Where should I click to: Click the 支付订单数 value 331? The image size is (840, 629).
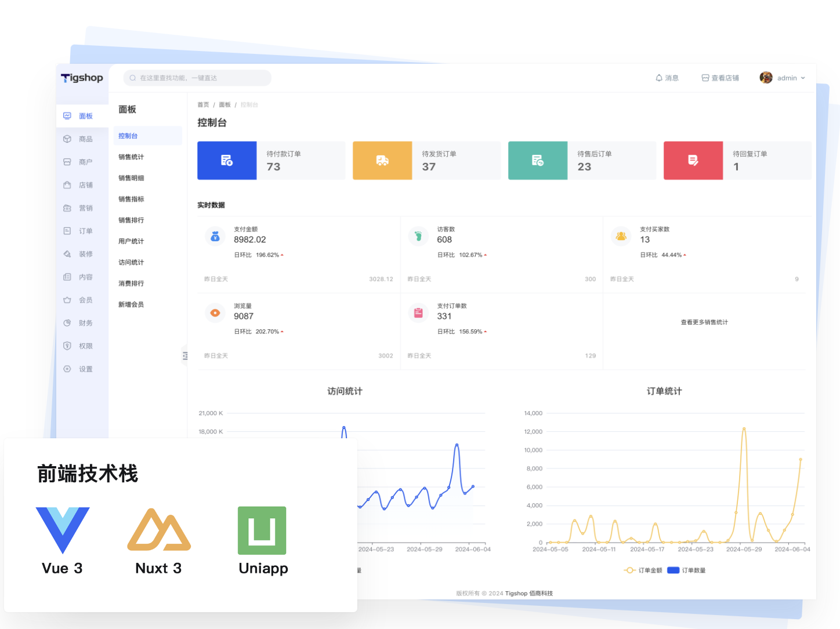pyautogui.click(x=444, y=316)
